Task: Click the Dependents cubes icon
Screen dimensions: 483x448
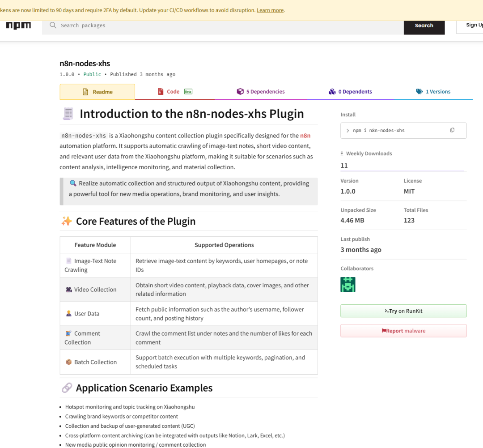Action: (x=332, y=92)
